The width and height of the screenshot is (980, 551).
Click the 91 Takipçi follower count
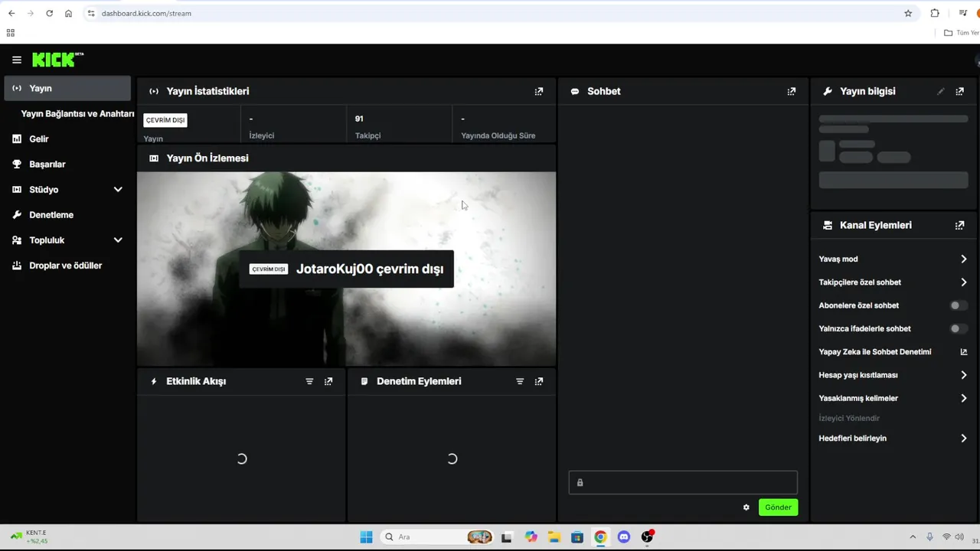point(367,126)
